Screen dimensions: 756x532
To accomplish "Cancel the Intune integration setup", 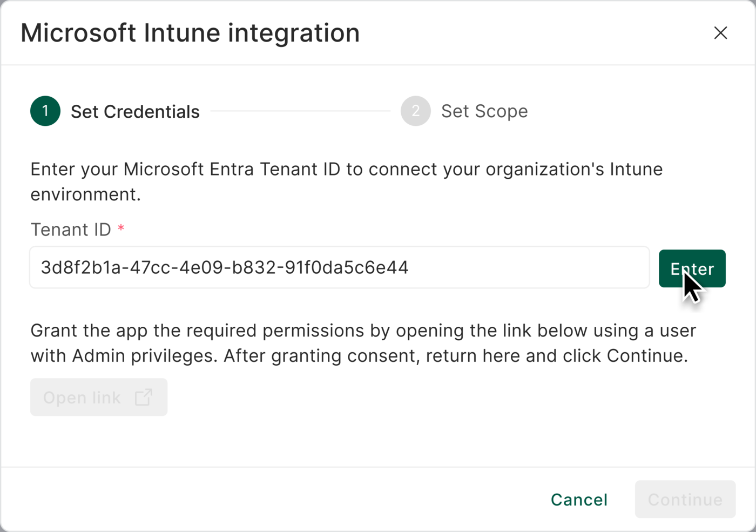I will pyautogui.click(x=579, y=500).
